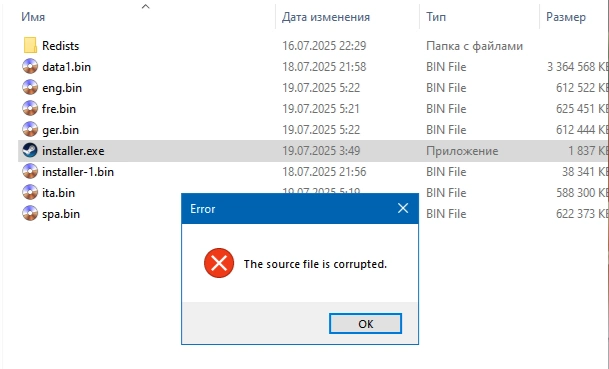This screenshot has height=369, width=609.
Task: Select the Steam icon of installer.exe
Action: pos(30,150)
